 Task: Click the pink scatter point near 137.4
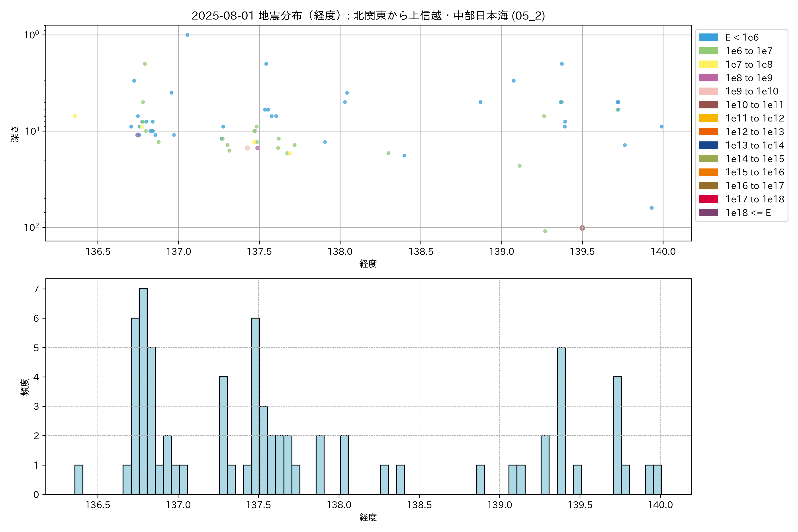(247, 148)
